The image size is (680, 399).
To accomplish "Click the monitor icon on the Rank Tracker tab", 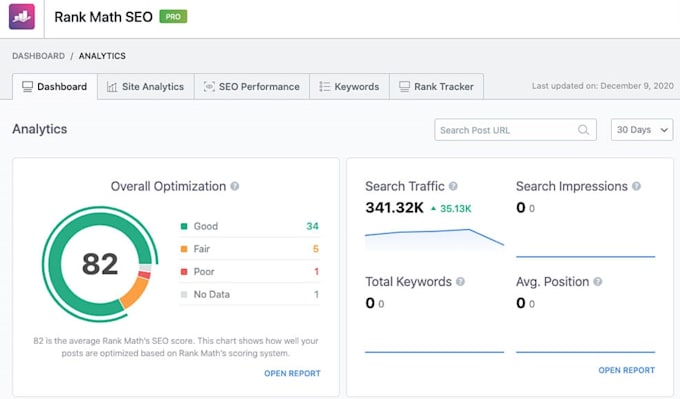I will (x=404, y=87).
